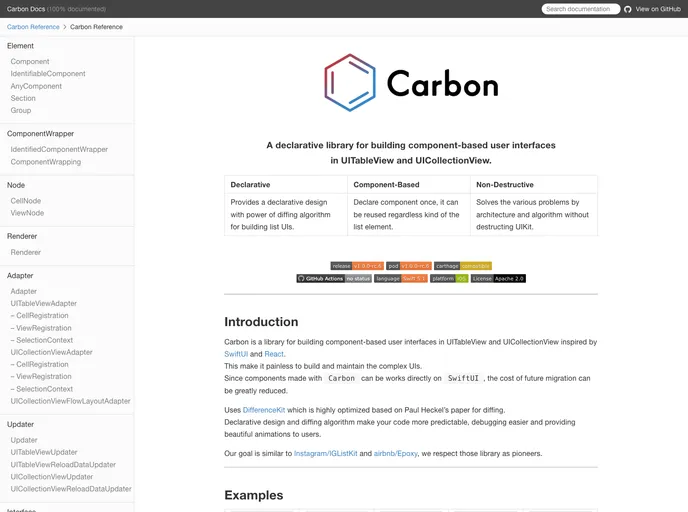Viewport: 688px width, 512px height.
Task: Open the platform iOS badge
Action: [x=449, y=279]
